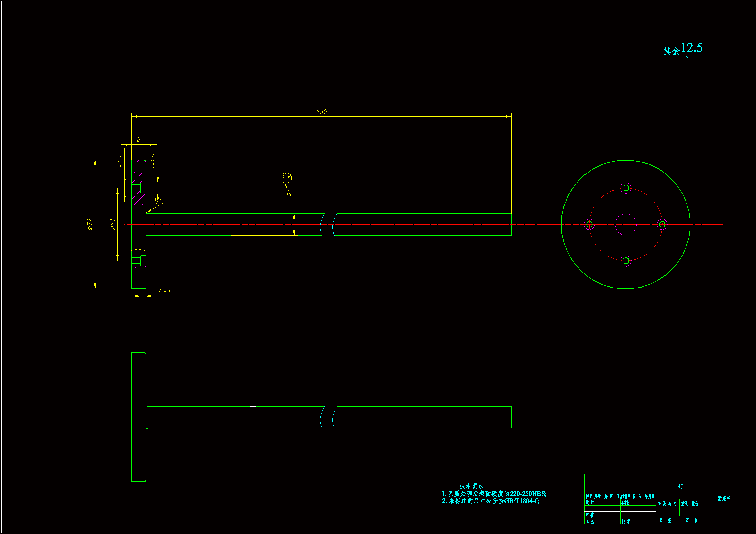Click the 12.5 surface roughness symbol
Screen dimensions: 756x534
coord(691,48)
